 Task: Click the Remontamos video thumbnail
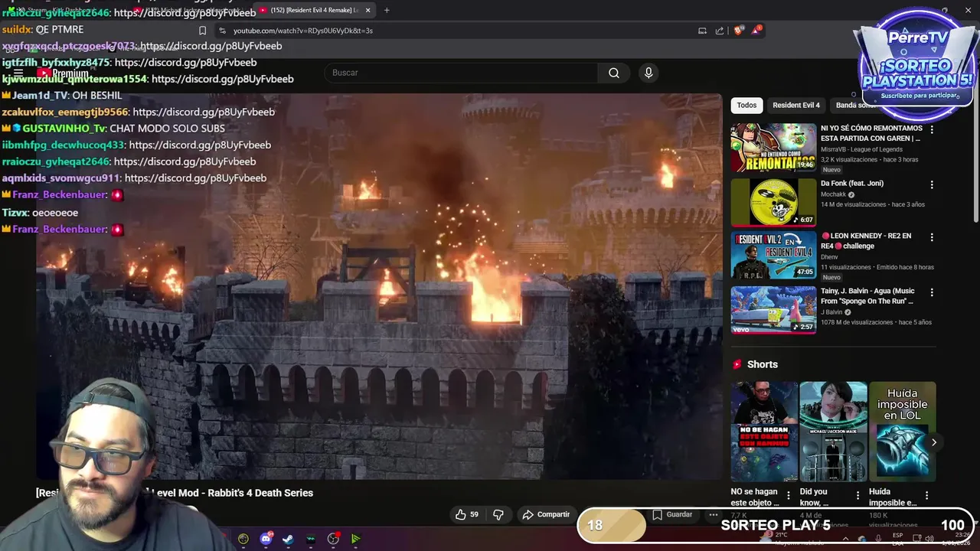tap(773, 148)
